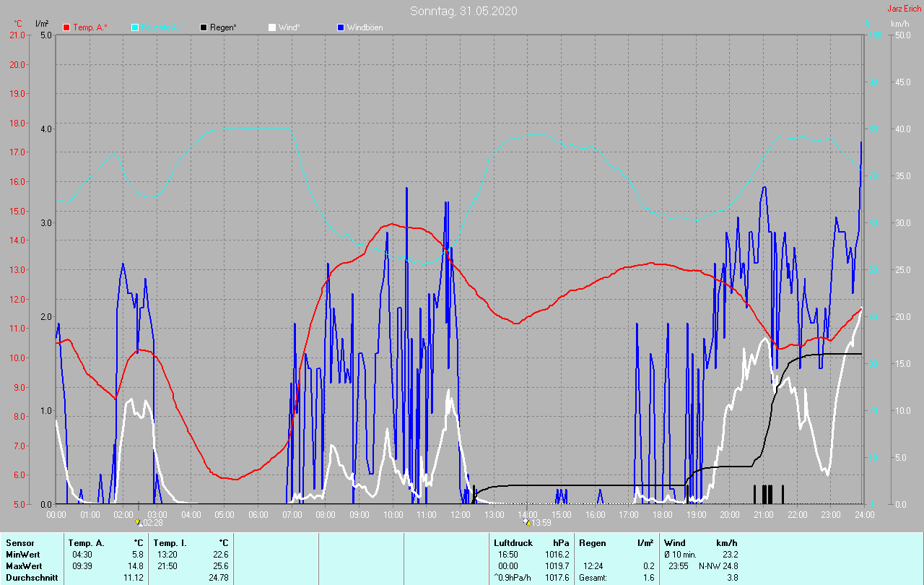Click the cyan Feuchte A. legend square
This screenshot has width=924, height=585.
pos(135,27)
